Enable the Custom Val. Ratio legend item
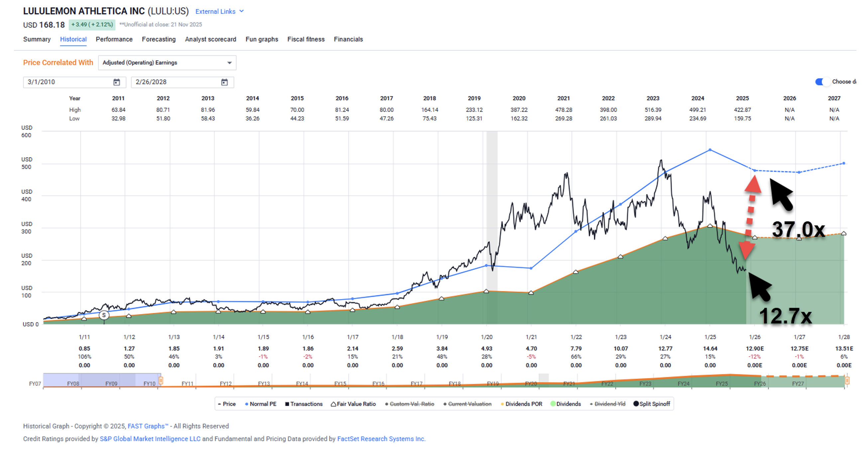 tap(411, 404)
